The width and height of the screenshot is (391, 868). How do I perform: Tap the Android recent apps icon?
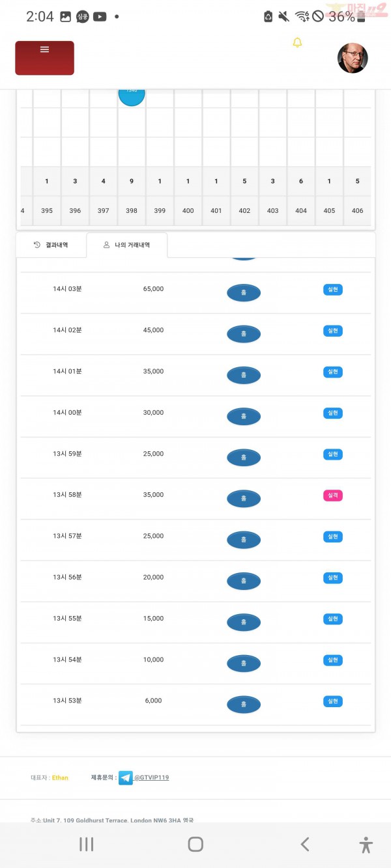[86, 845]
